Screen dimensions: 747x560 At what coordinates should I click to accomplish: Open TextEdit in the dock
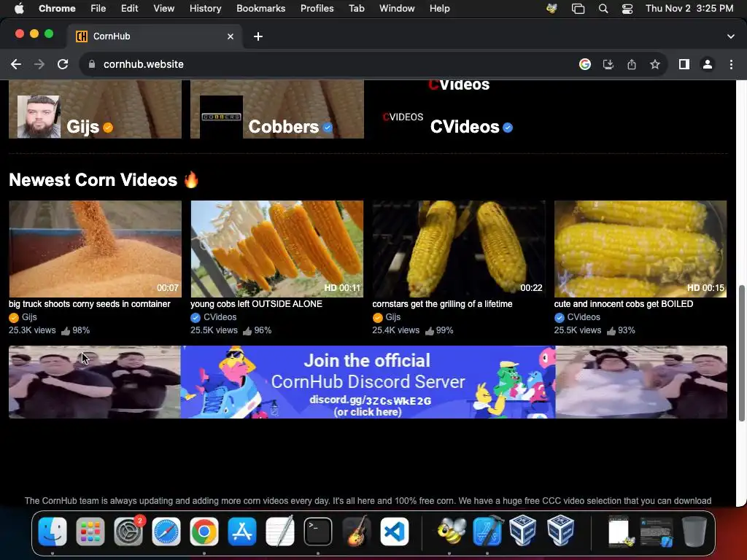coord(280,532)
